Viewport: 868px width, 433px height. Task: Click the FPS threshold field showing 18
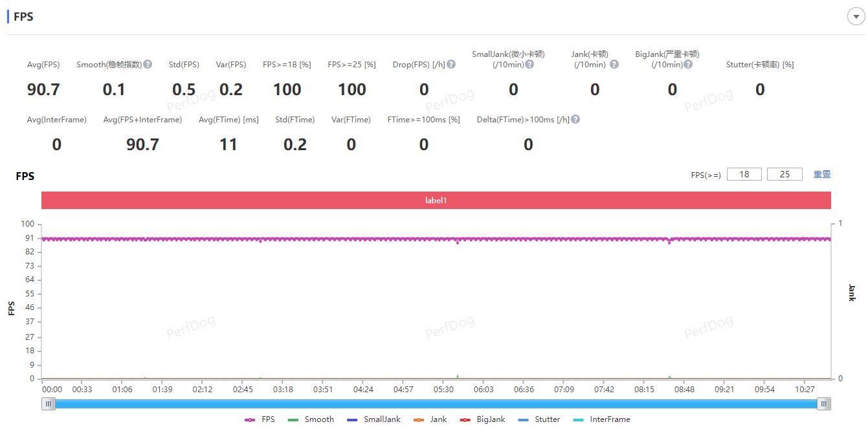[744, 174]
